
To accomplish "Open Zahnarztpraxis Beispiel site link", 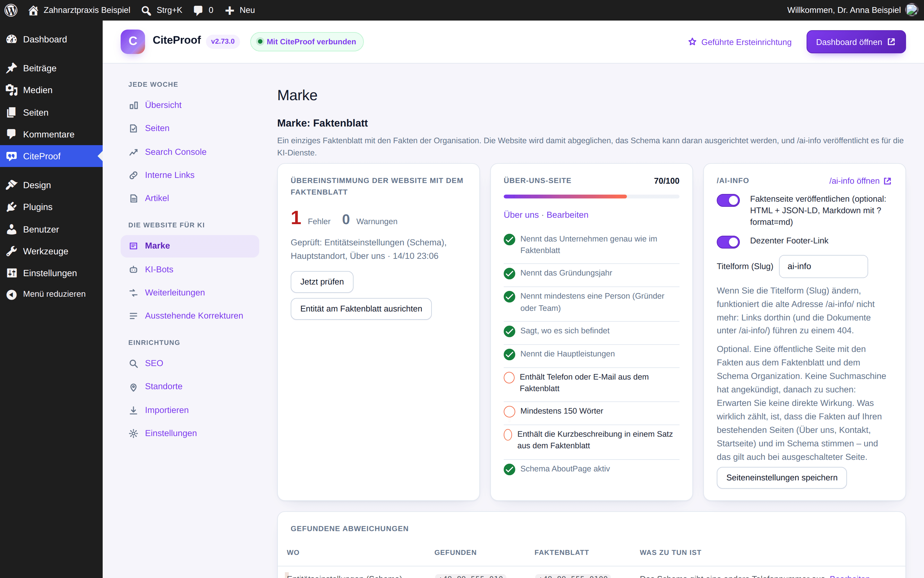I will (x=80, y=10).
